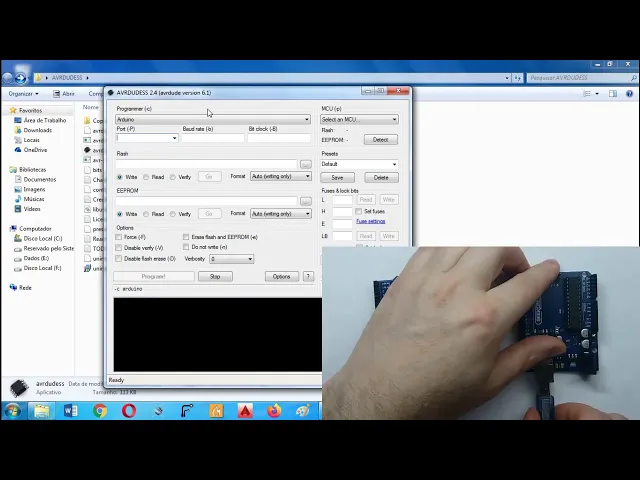Click the Pesquisar AVRDUDESS search box
Screen dimensions: 640x480
click(x=582, y=78)
